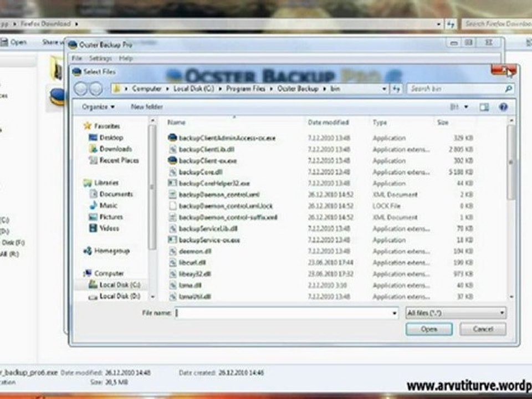The image size is (532, 399).
Task: Select Pictures under Libraries
Action: coord(111,217)
